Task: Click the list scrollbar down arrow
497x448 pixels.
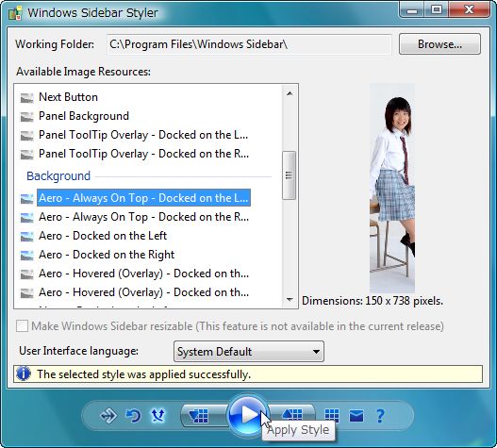Action: pyautogui.click(x=290, y=299)
